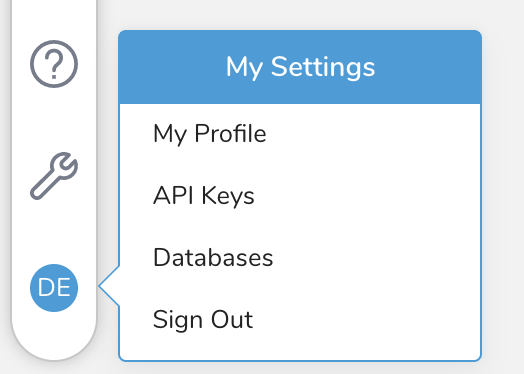Open the help question mark icon
This screenshot has height=374, width=524.
coord(54,64)
